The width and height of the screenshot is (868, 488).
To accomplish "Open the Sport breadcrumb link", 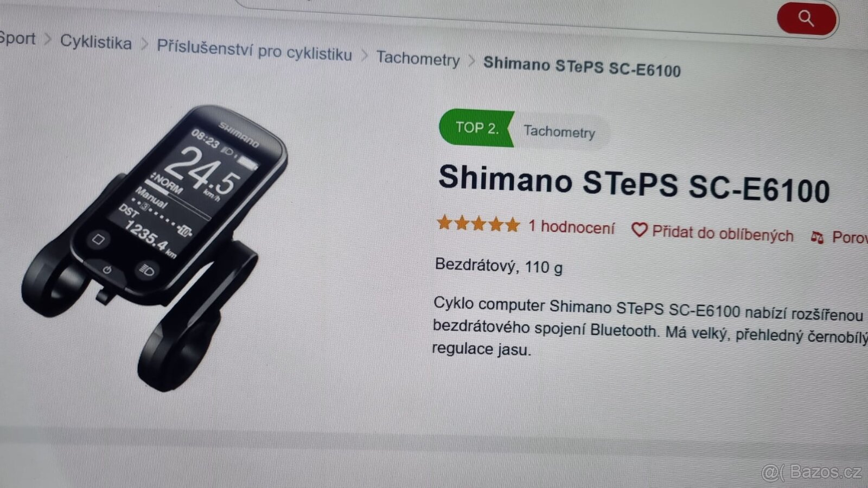I will [17, 38].
